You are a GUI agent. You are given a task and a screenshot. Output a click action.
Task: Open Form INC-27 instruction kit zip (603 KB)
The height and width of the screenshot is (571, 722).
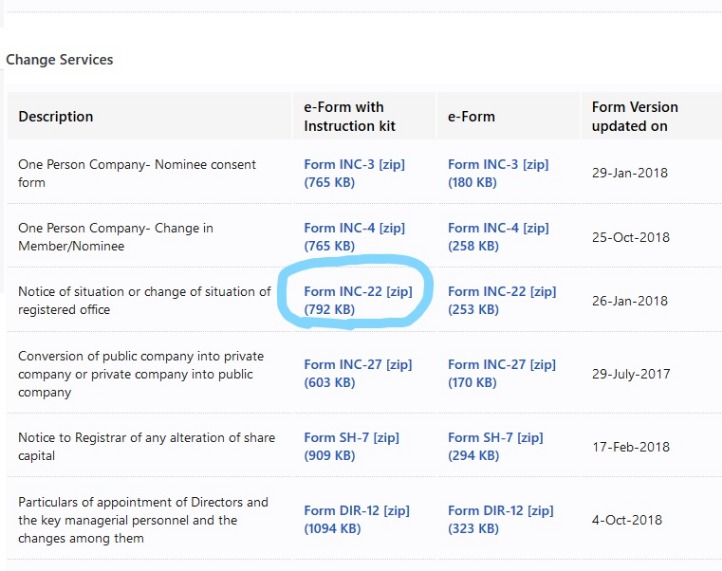358,374
